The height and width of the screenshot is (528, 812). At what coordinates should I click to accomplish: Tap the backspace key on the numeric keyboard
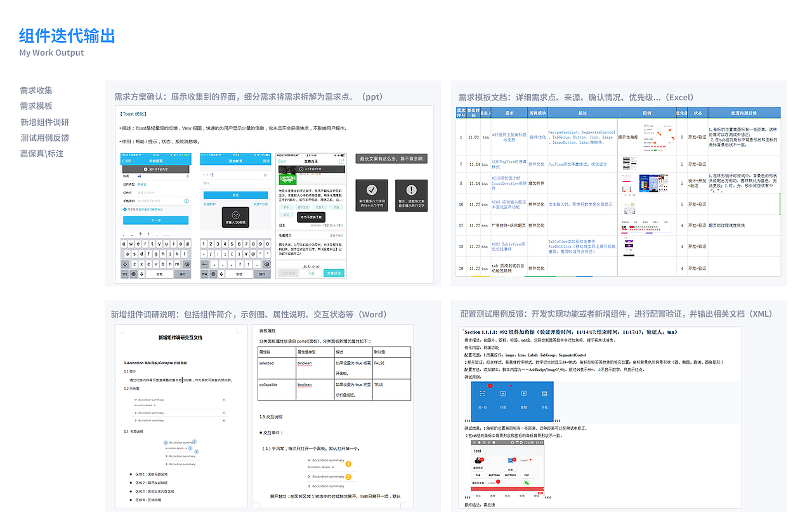[266, 265]
